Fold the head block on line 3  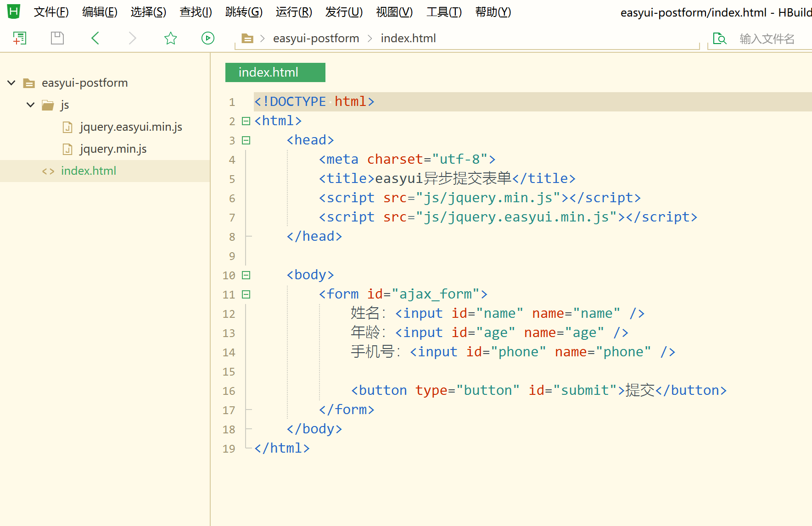tap(246, 140)
